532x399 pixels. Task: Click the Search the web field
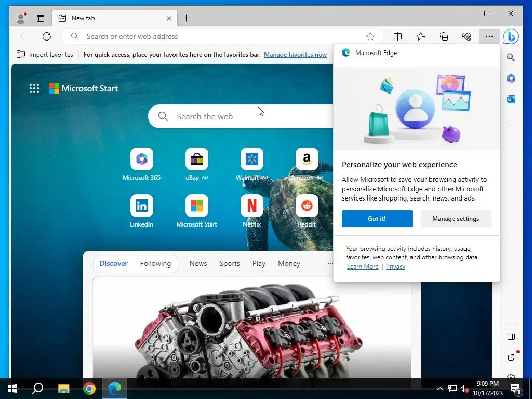point(241,116)
